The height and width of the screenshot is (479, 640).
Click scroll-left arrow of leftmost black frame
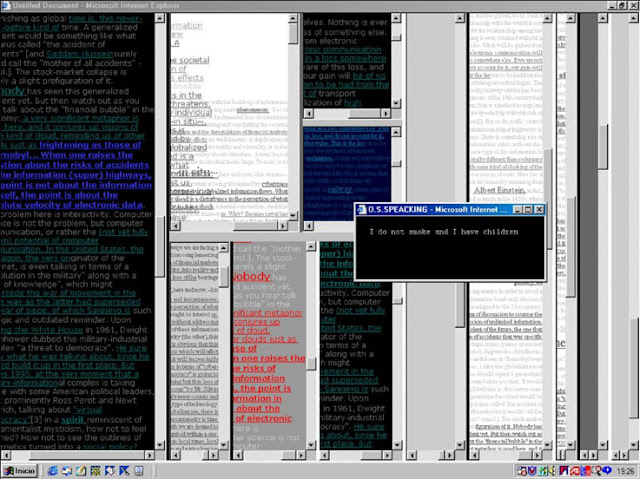(x=6, y=455)
